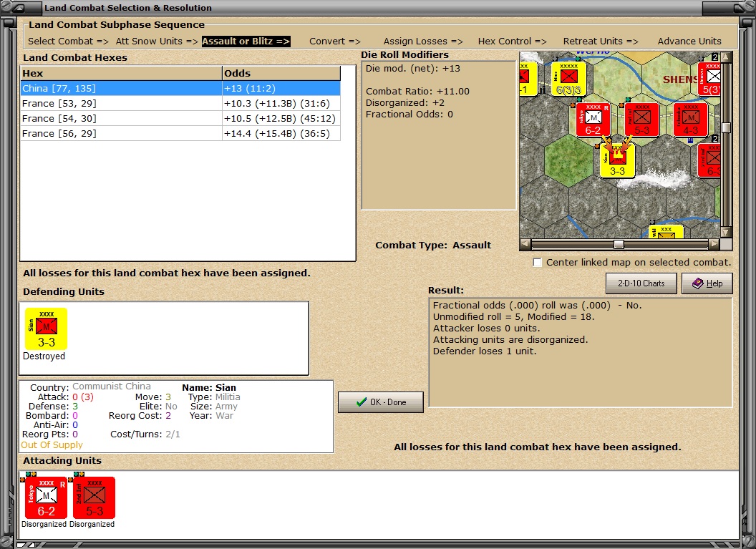
Task: Click the yellow 6(3)3 unit on the map
Action: (568, 79)
